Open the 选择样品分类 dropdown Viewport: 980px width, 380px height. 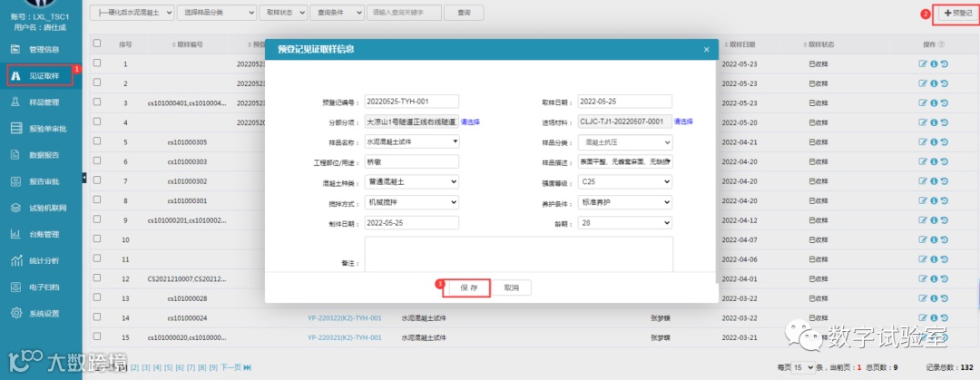(217, 13)
